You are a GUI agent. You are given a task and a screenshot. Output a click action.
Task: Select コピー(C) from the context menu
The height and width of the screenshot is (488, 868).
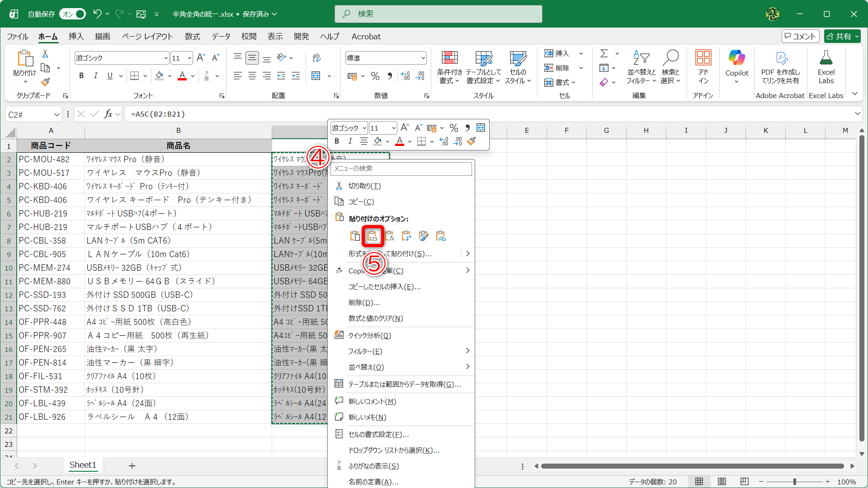tap(361, 202)
